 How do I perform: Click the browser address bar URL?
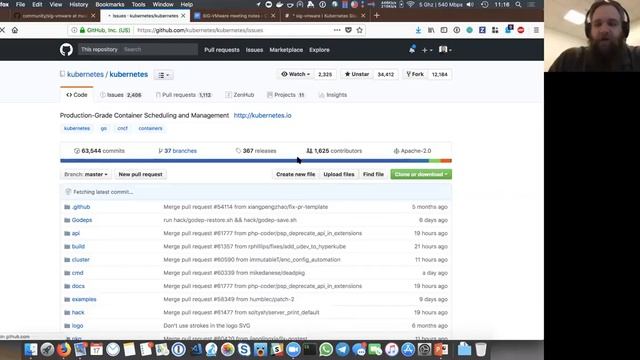(x=200, y=30)
